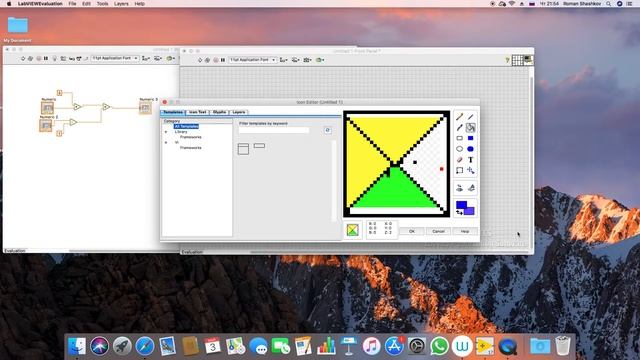Run the VI from Front Panel toolbar

pos(200,60)
